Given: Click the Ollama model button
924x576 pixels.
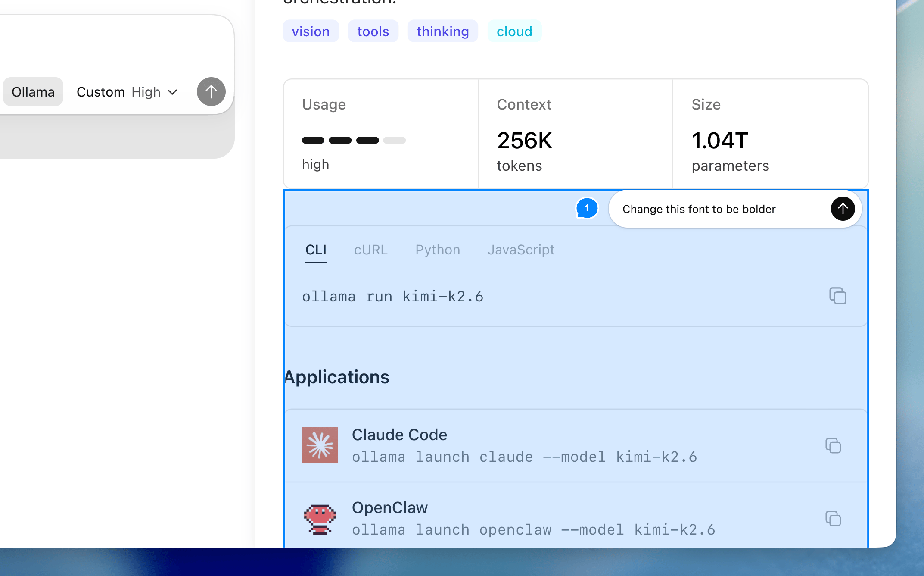Looking at the screenshot, I should pyautogui.click(x=33, y=92).
